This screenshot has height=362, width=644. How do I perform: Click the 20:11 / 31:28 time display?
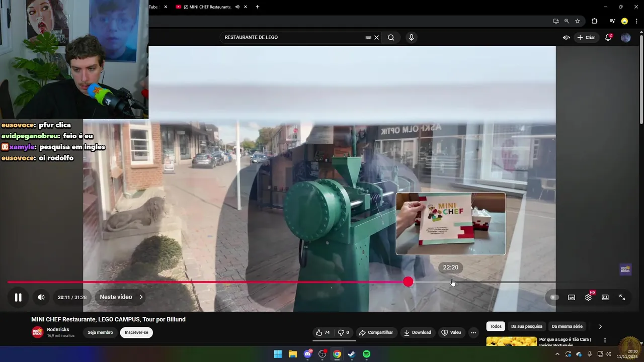point(72,297)
